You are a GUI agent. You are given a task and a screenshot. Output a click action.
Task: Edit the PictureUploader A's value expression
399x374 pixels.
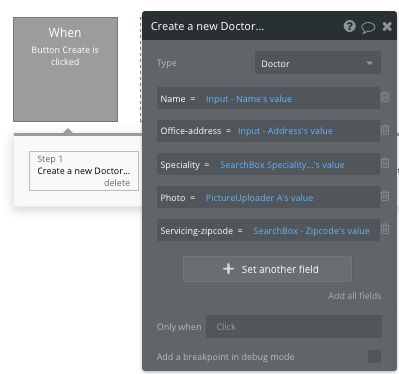pyautogui.click(x=259, y=198)
